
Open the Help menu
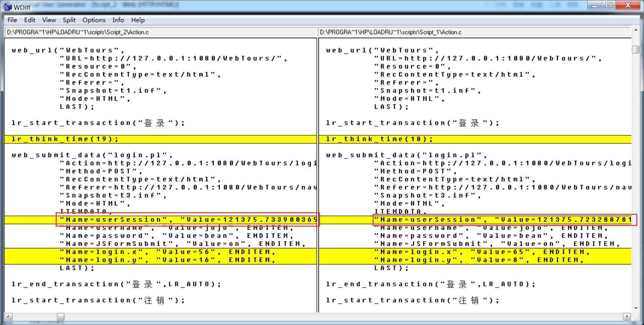pos(138,20)
